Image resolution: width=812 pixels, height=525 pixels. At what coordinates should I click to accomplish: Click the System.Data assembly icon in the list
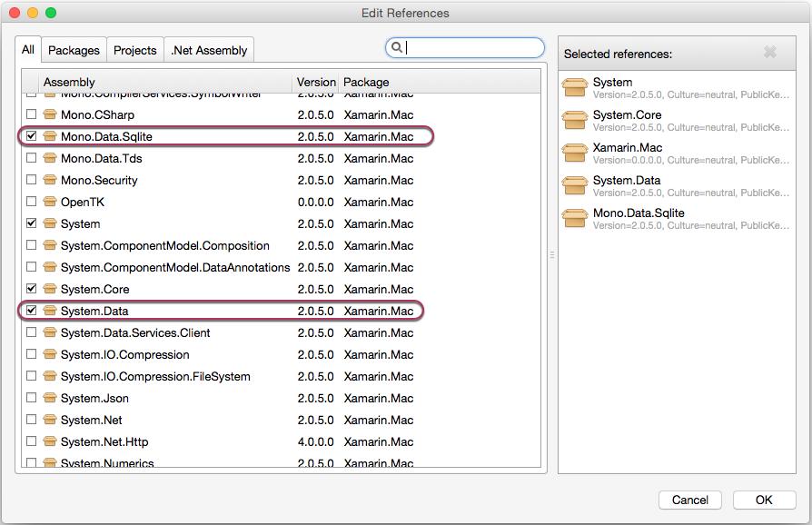(x=50, y=310)
